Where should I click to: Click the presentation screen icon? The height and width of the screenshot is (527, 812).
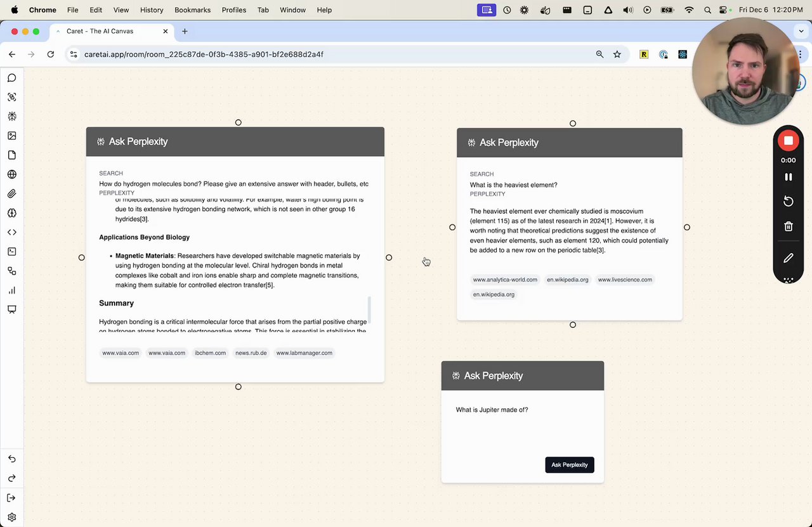(11, 309)
